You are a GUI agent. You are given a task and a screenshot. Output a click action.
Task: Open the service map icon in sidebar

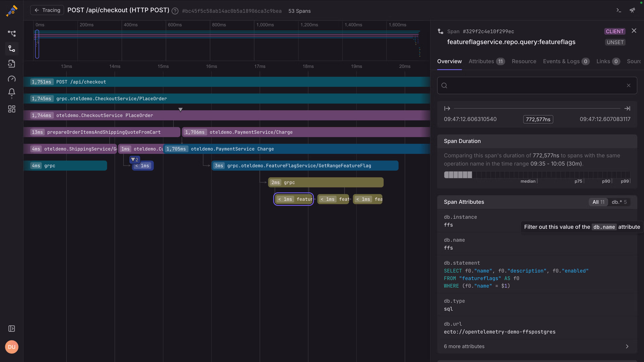12,33
